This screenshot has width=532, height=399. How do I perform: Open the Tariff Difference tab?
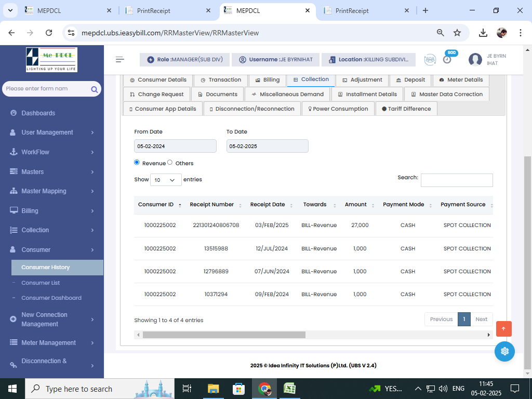(406, 109)
